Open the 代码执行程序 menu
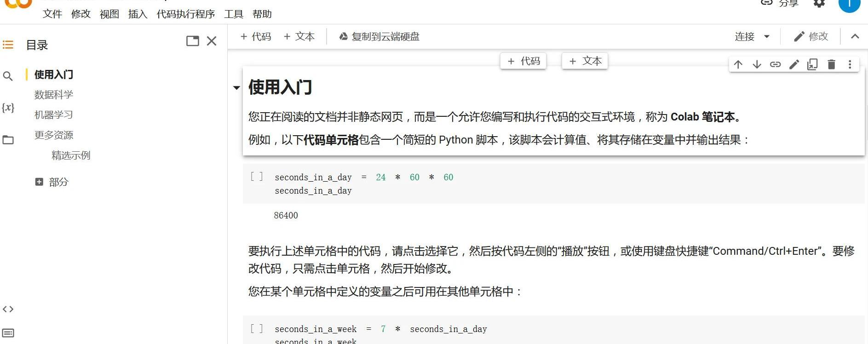Image resolution: width=868 pixels, height=344 pixels. point(185,14)
